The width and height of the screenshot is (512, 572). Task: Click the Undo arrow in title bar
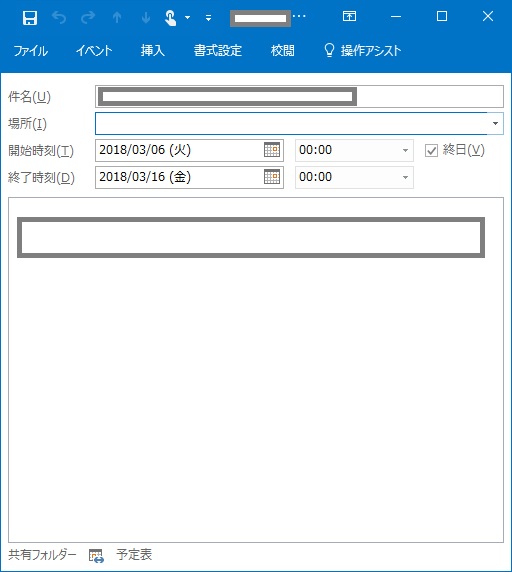coord(59,17)
